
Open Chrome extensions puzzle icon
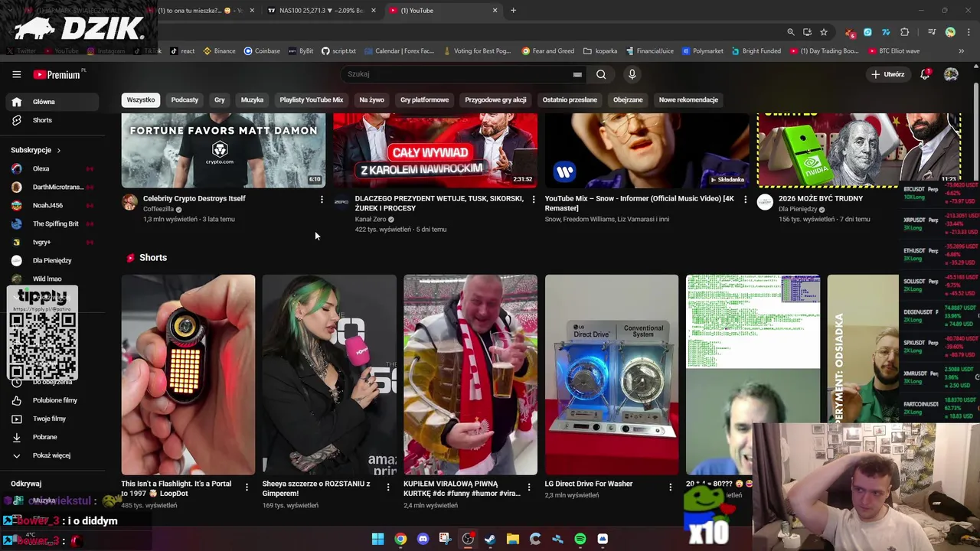pyautogui.click(x=905, y=32)
